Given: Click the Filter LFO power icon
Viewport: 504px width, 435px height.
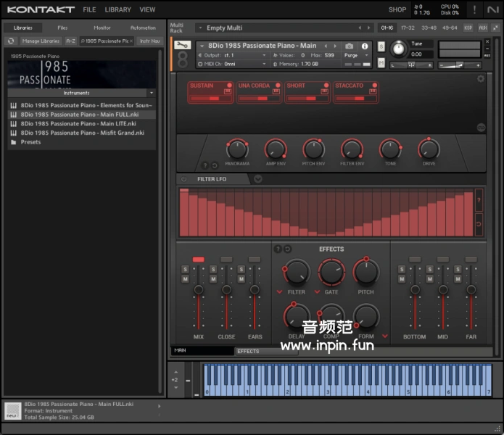Looking at the screenshot, I should [183, 179].
